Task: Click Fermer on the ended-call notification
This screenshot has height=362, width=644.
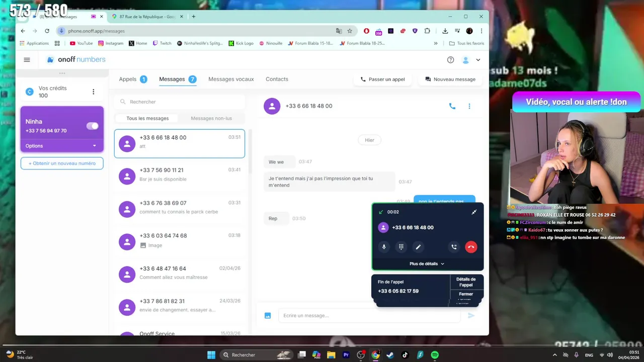Action: coord(466,294)
